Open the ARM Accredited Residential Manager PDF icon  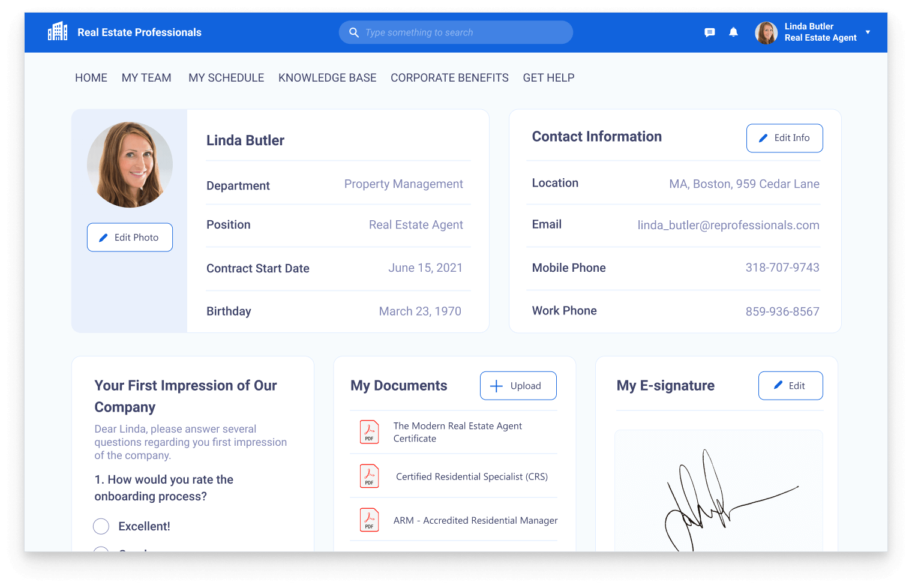(x=369, y=520)
